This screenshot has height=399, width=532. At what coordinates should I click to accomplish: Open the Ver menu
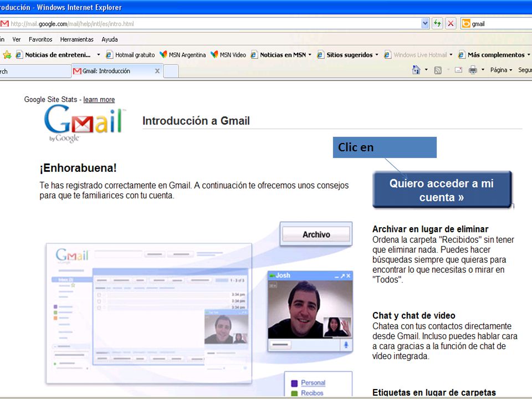16,39
